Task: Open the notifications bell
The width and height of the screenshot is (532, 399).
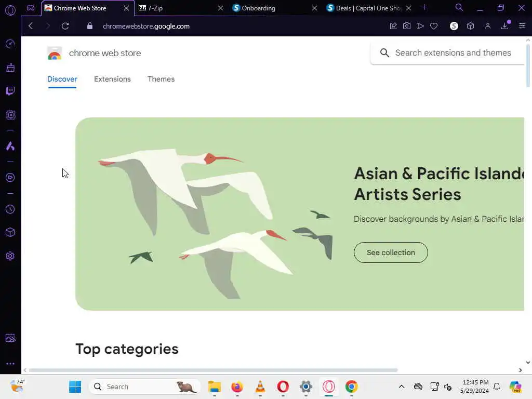Action: 497,387
